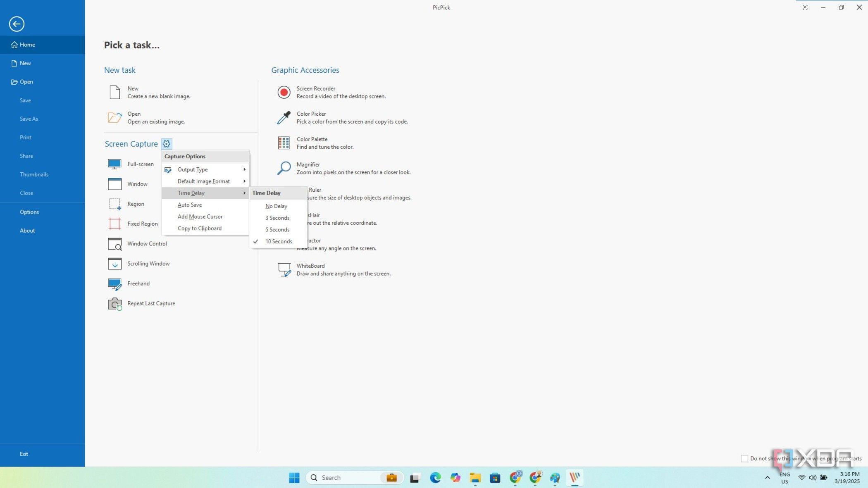Check Do not show this window option
Viewport: 868px width, 488px height.
(744, 458)
